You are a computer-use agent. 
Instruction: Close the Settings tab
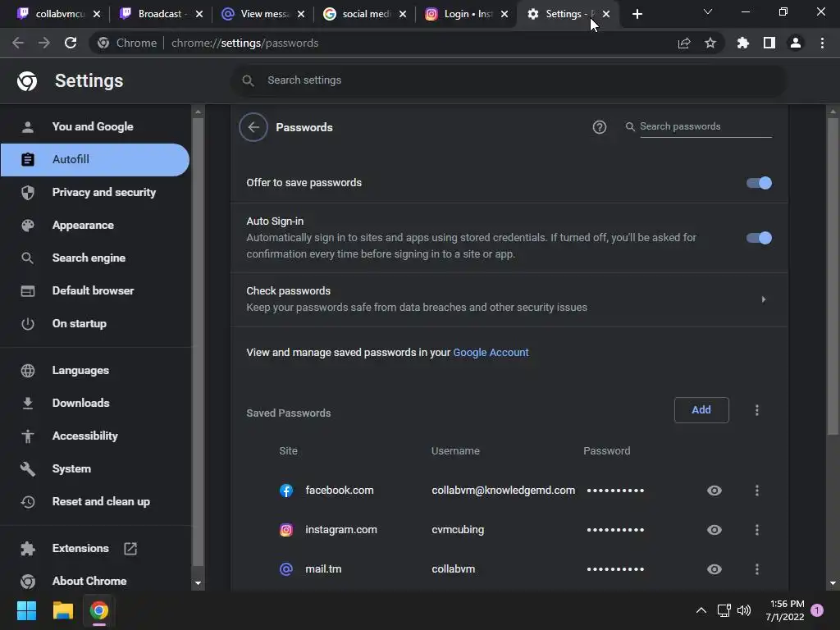point(606,14)
